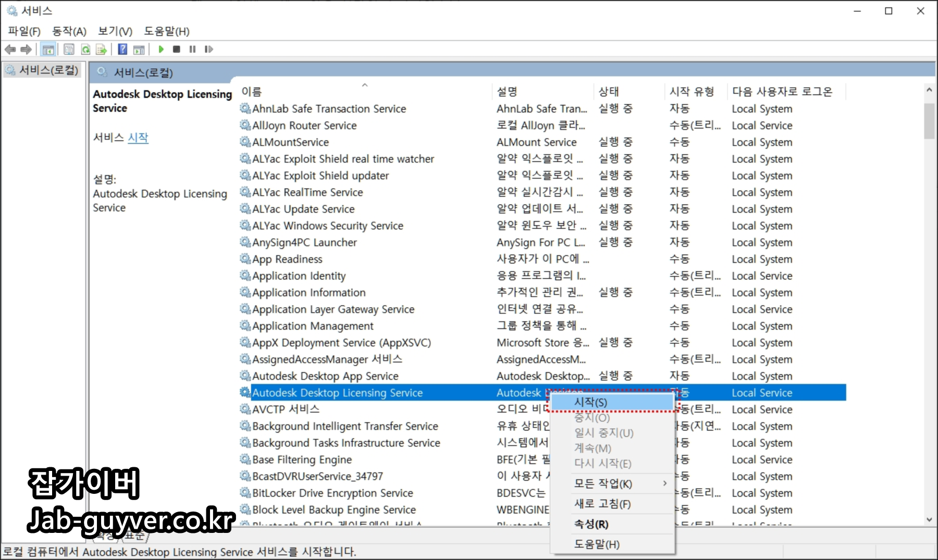This screenshot has height=560, width=938.
Task: Click gear icon of Autodesk Desktop App Service
Action: pos(245,376)
